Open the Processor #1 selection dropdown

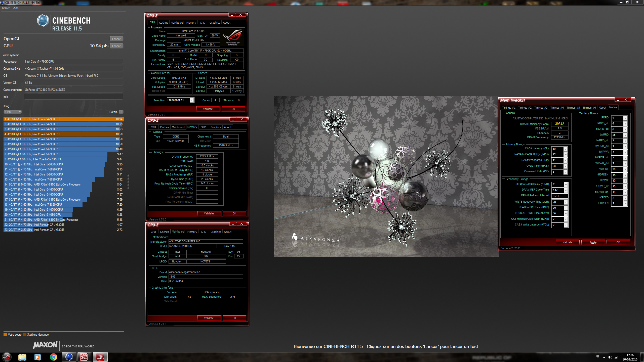pyautogui.click(x=192, y=100)
